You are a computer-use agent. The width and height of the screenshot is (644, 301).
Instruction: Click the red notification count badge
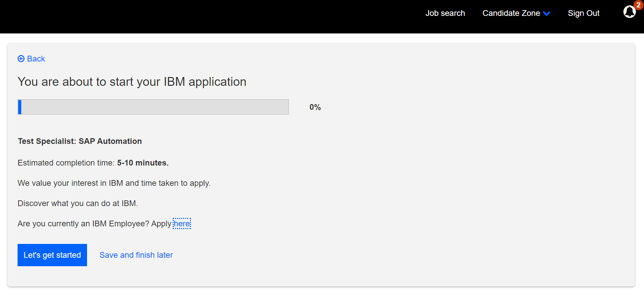[638, 5]
